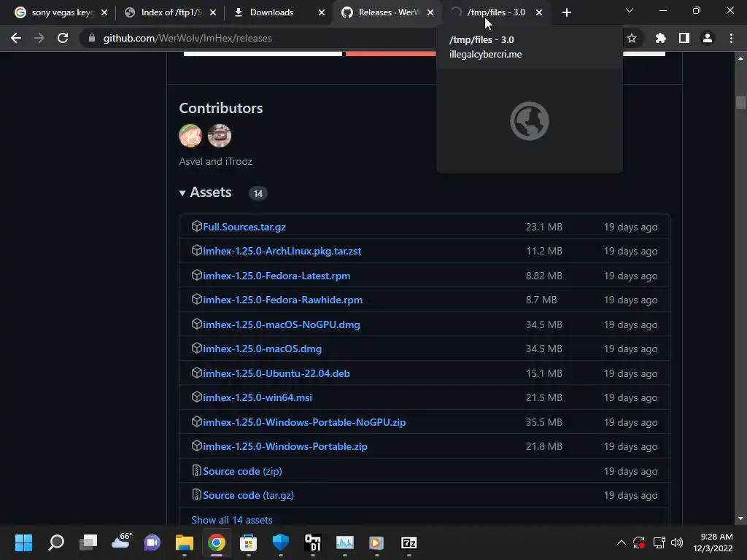
Task: Click the scrollbar down arrow
Action: click(x=740, y=519)
